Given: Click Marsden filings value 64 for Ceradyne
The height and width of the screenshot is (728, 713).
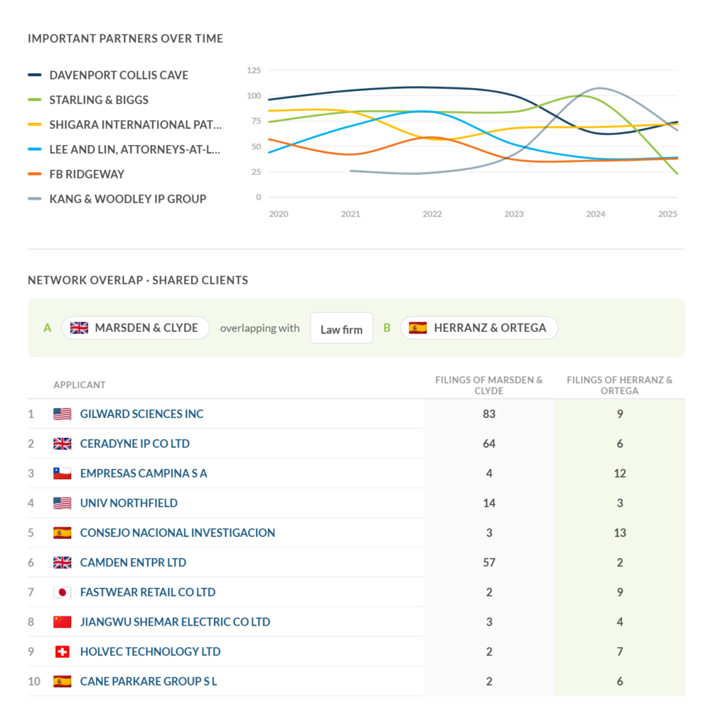Looking at the screenshot, I should click(489, 444).
